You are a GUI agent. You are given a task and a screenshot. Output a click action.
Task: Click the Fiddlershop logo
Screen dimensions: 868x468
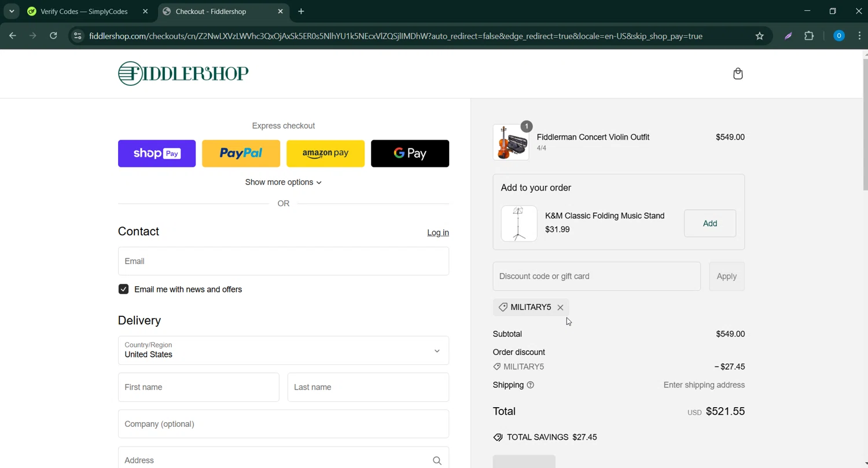pos(183,74)
